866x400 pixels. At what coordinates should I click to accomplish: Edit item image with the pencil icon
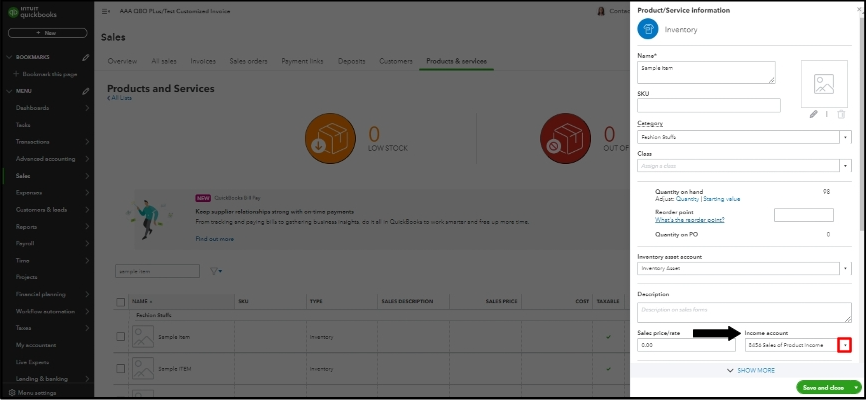813,114
